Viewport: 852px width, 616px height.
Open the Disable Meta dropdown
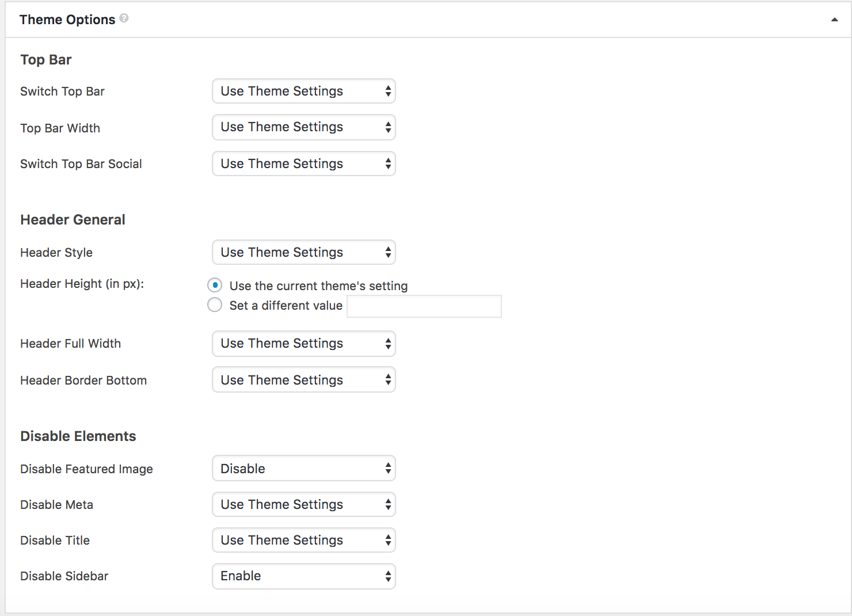pyautogui.click(x=304, y=504)
